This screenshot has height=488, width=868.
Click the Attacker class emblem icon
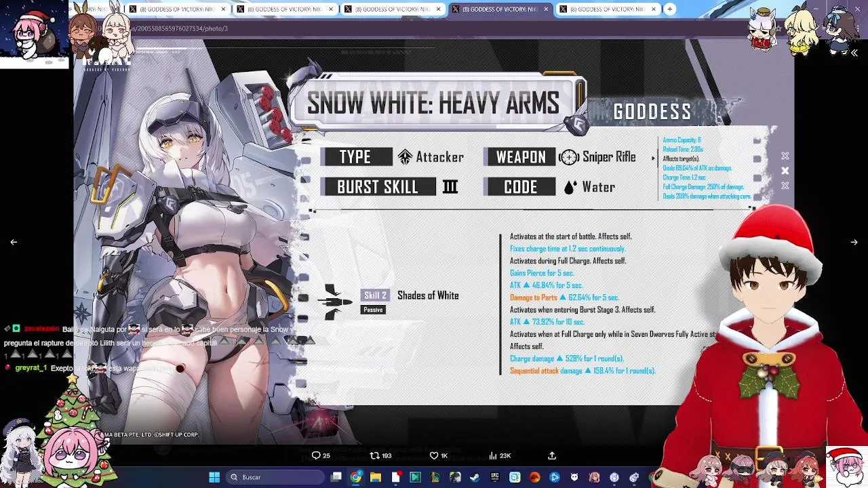click(405, 157)
